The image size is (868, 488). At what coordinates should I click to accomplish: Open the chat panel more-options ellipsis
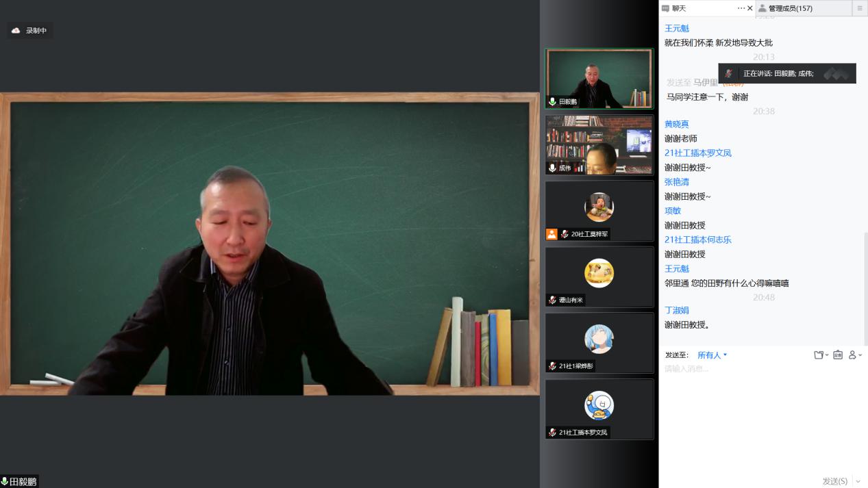741,8
